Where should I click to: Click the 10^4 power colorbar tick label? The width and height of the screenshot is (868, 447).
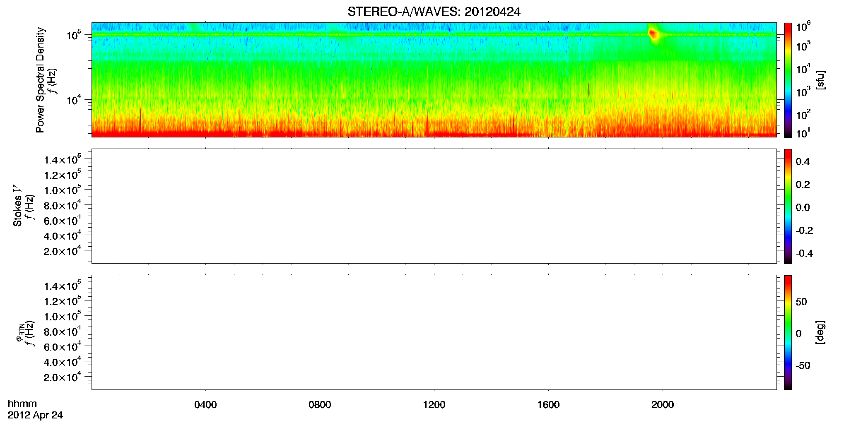click(803, 69)
